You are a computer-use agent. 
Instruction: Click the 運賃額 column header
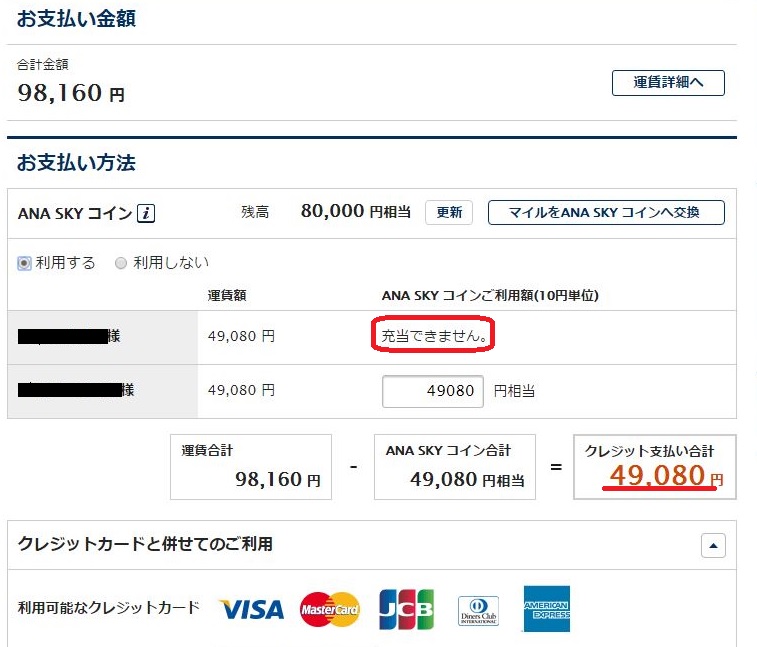click(x=227, y=295)
